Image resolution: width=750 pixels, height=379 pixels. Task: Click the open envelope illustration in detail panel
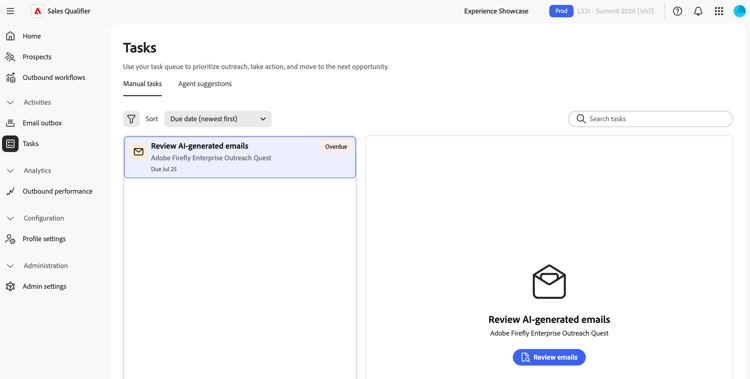tap(549, 282)
